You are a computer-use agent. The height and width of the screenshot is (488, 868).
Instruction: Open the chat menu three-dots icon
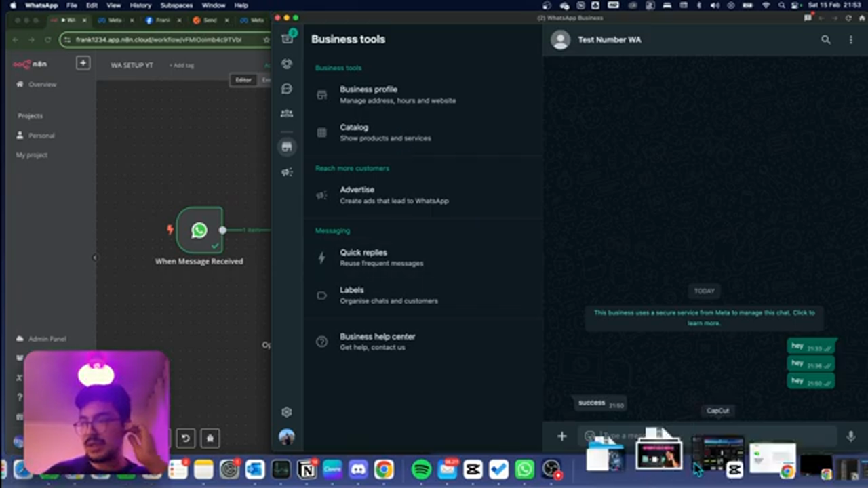[851, 40]
